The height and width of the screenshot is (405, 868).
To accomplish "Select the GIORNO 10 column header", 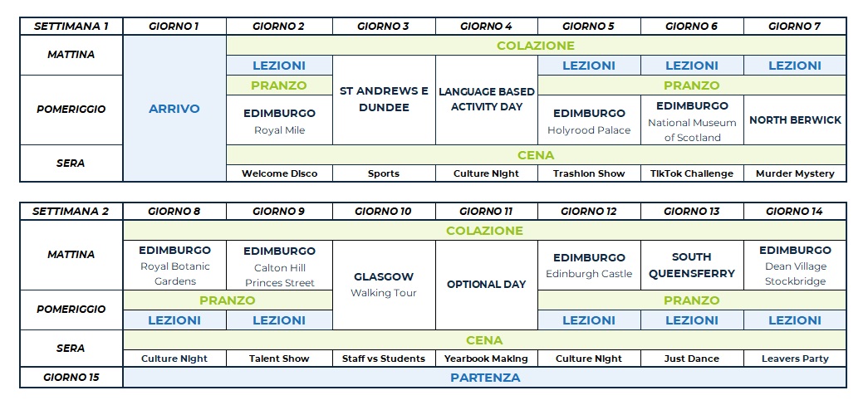I will [384, 211].
